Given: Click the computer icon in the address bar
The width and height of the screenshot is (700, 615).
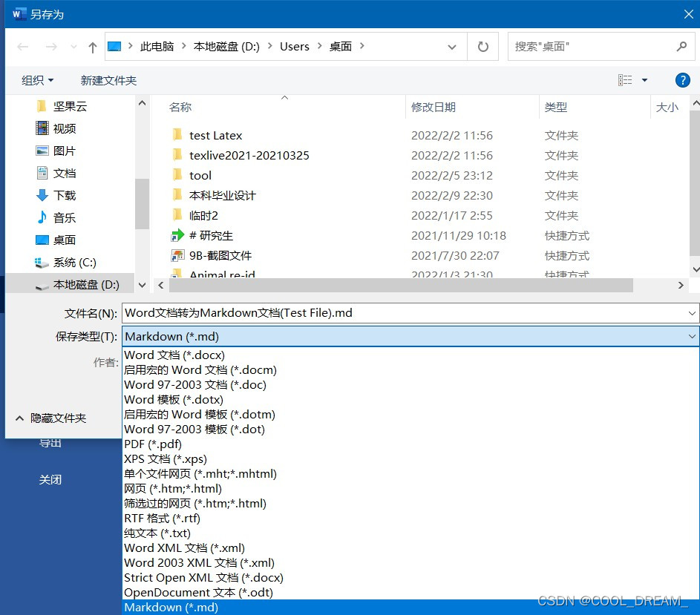Looking at the screenshot, I should tap(114, 46).
